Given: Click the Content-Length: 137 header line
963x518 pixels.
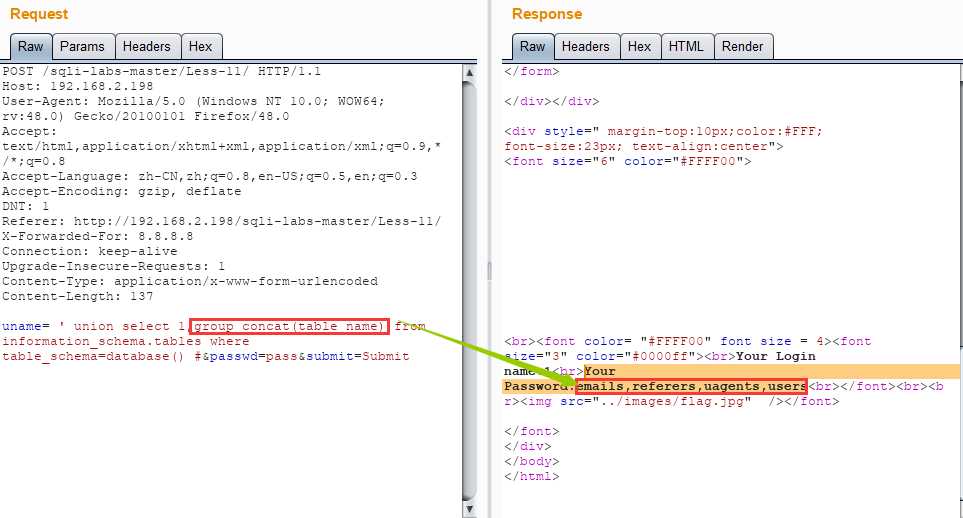Looking at the screenshot, I should 77,296.
